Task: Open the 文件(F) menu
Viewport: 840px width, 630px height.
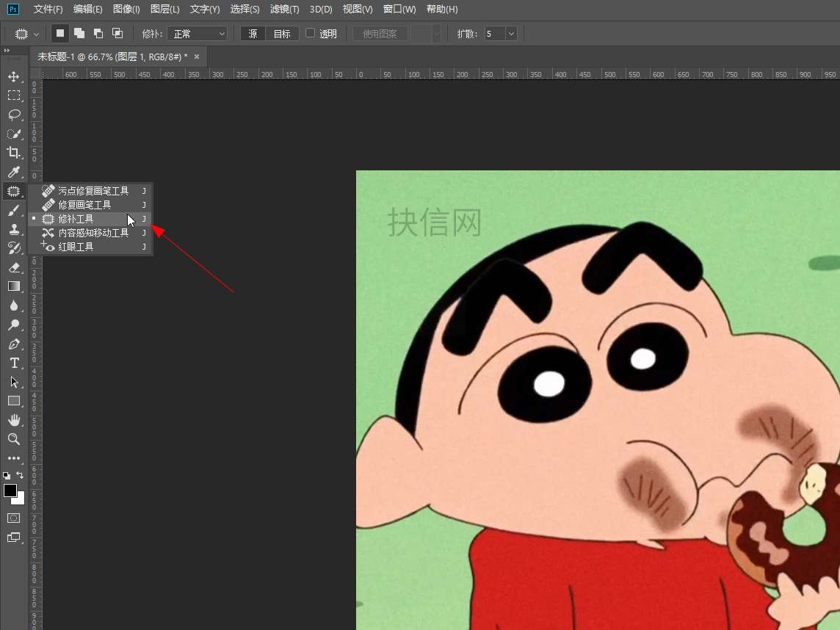Action: pyautogui.click(x=48, y=9)
